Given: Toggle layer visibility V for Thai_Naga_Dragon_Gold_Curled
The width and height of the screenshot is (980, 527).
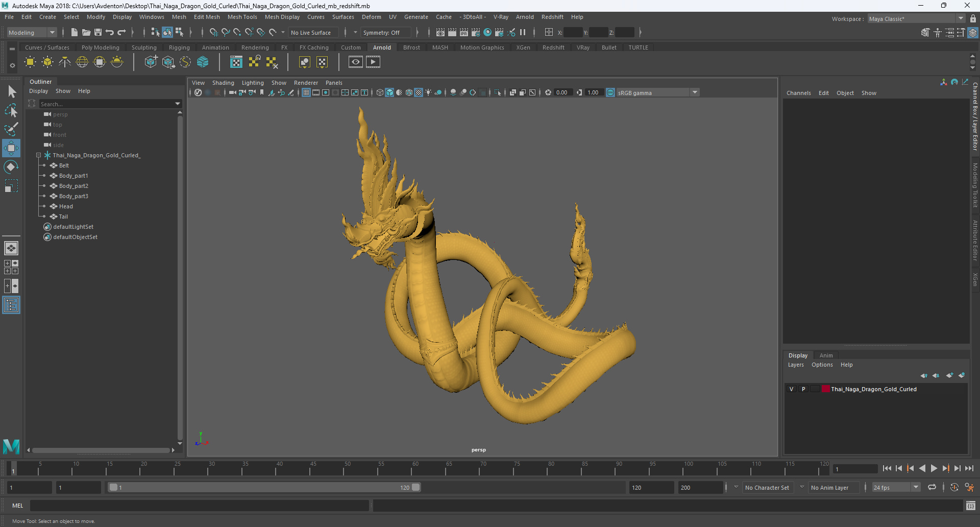Looking at the screenshot, I should pyautogui.click(x=792, y=389).
